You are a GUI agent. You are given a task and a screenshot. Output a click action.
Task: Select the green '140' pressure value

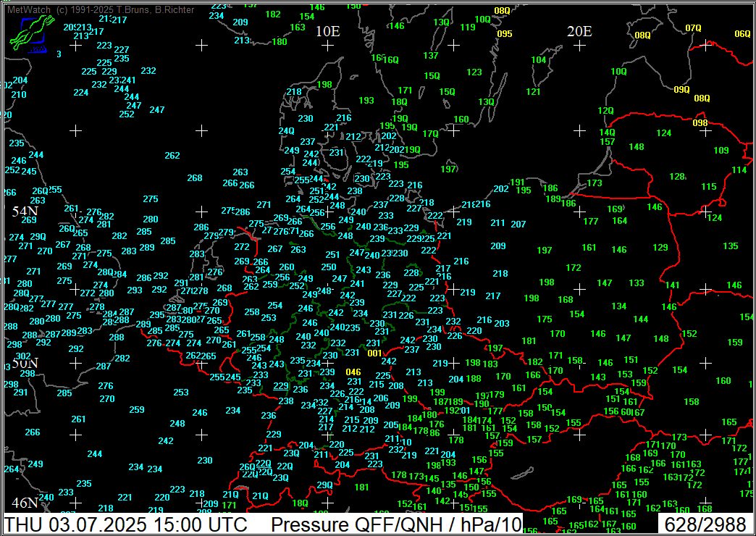(434, 490)
